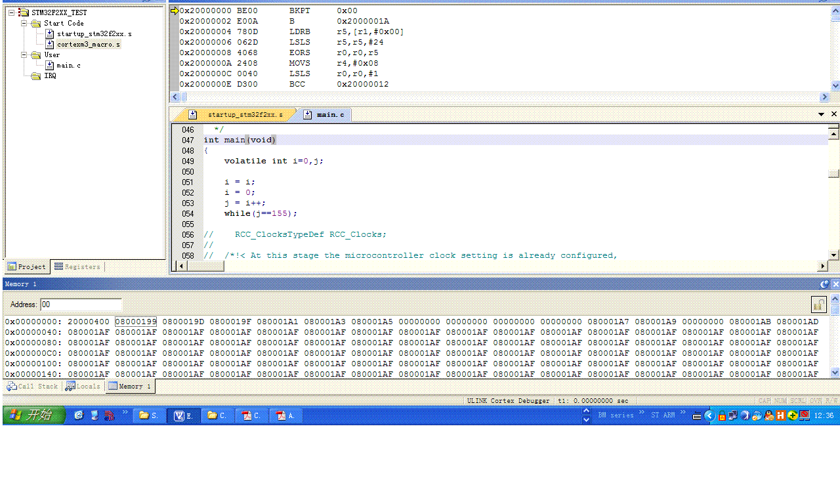
Task: Select cortexm3_macro.s in the project tree
Action: [x=89, y=44]
